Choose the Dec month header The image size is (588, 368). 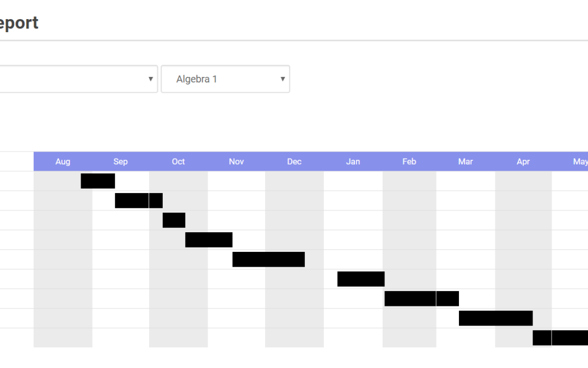tap(295, 161)
